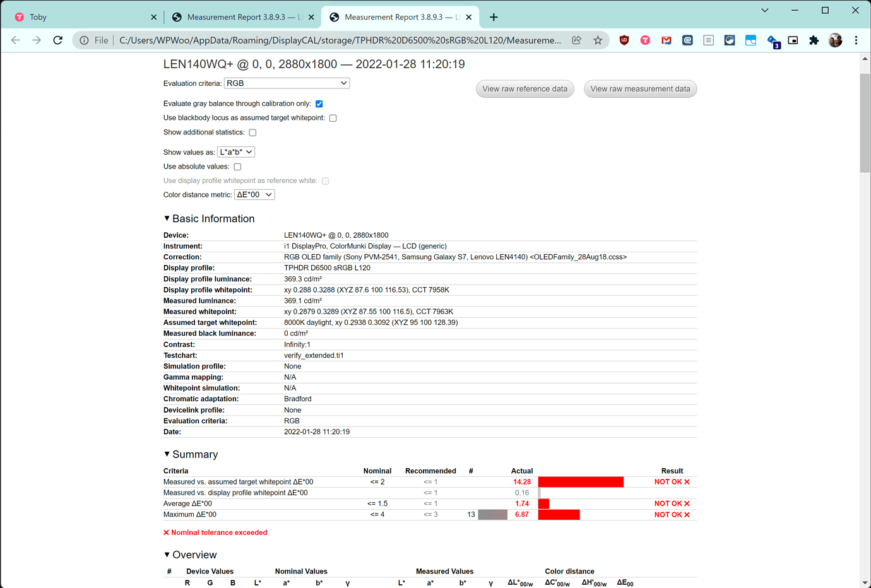Open the Toby extension from the toolbar
871x588 pixels.
pyautogui.click(x=645, y=40)
